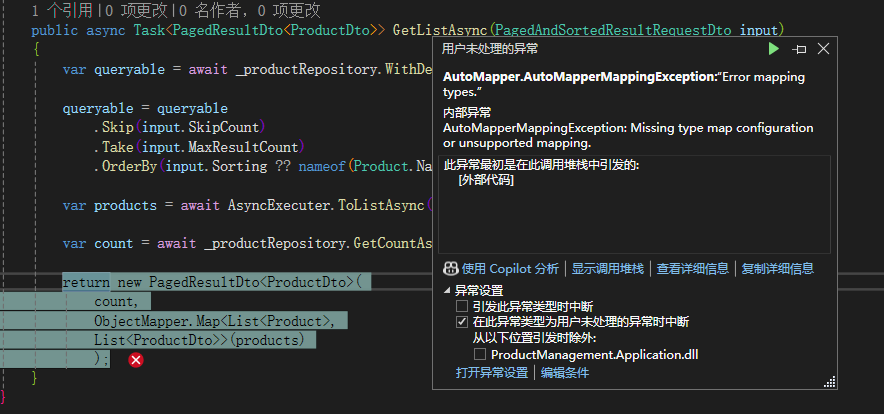
Task: Click the AsyncExecuter.ToListAsync call
Action: 330,205
